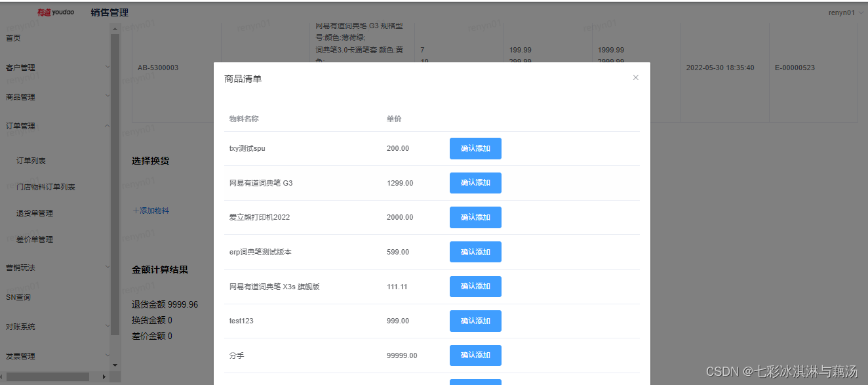
Task: Expand 发票管理 menu
Action: [x=55, y=356]
